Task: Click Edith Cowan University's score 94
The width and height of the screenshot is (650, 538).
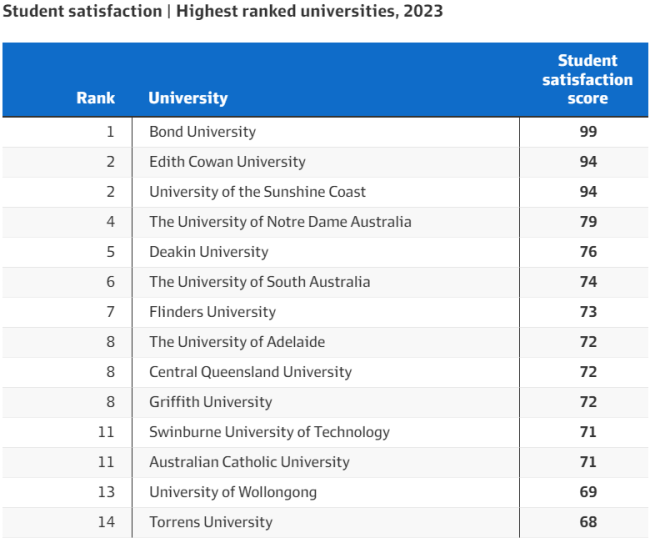Action: coord(588,162)
